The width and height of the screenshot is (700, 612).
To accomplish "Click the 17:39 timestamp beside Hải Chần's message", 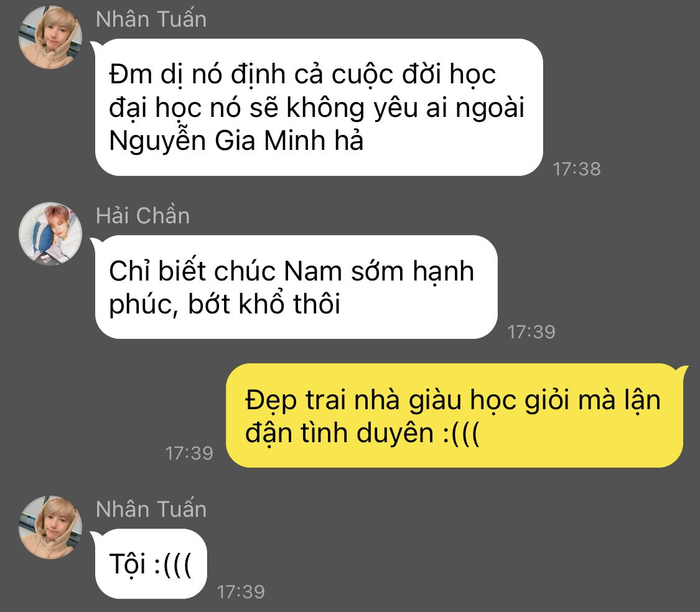I will point(531,331).
